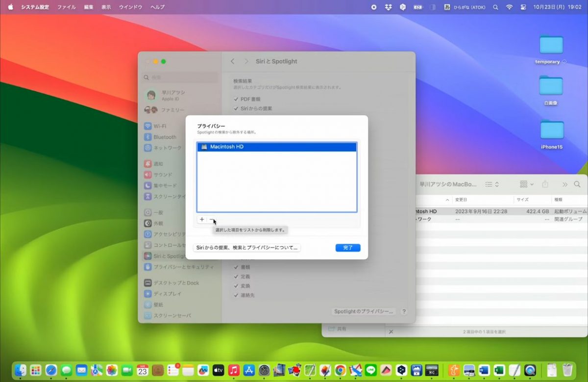
Task: Click the Dropbox menu bar icon
Action: pos(388,7)
